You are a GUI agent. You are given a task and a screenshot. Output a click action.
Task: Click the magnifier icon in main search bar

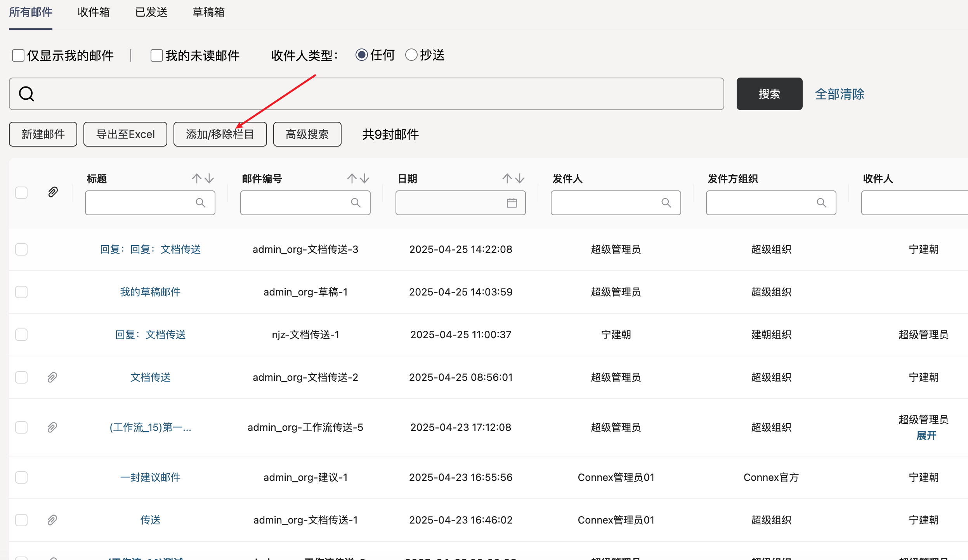tap(27, 94)
